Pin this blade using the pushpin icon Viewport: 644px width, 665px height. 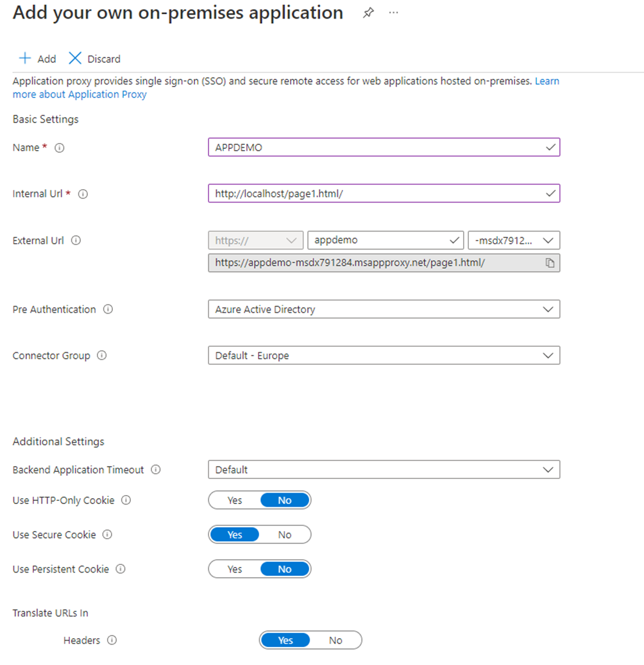[x=368, y=13]
